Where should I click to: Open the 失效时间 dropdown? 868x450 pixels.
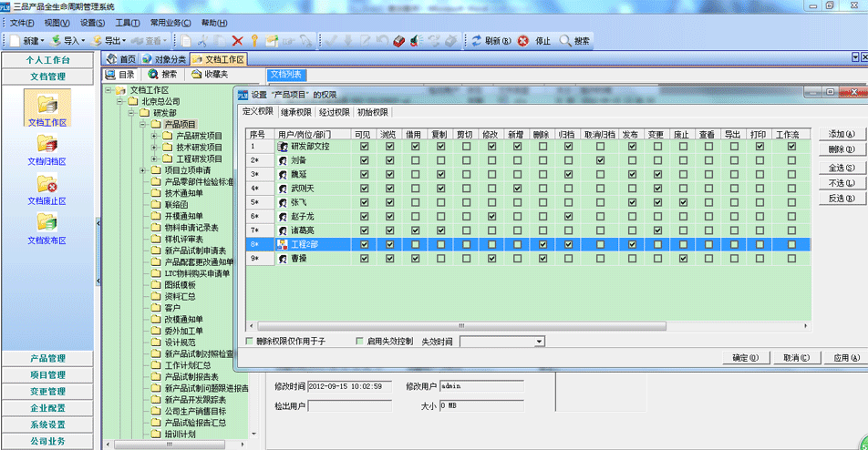coord(540,341)
